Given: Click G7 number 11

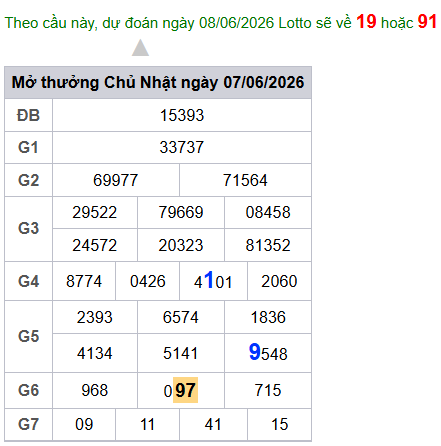Looking at the screenshot, I should pyautogui.click(x=147, y=425).
